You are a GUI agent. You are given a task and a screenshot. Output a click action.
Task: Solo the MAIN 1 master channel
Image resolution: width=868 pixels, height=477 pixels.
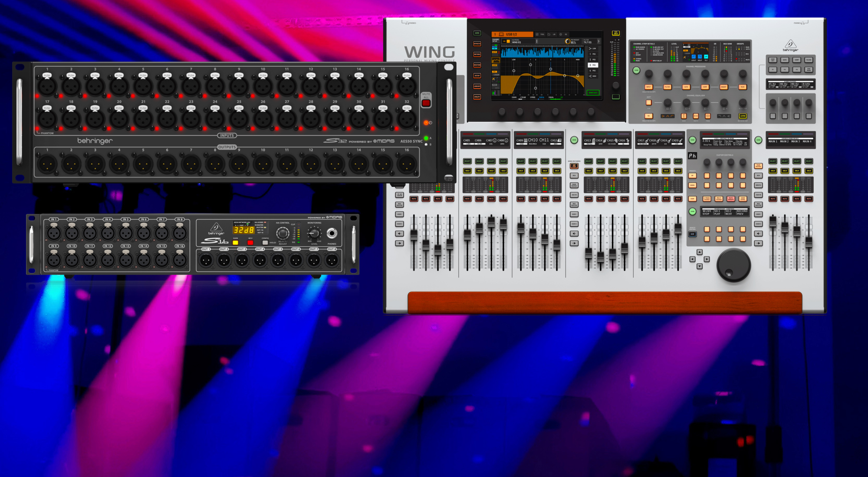pos(773,170)
